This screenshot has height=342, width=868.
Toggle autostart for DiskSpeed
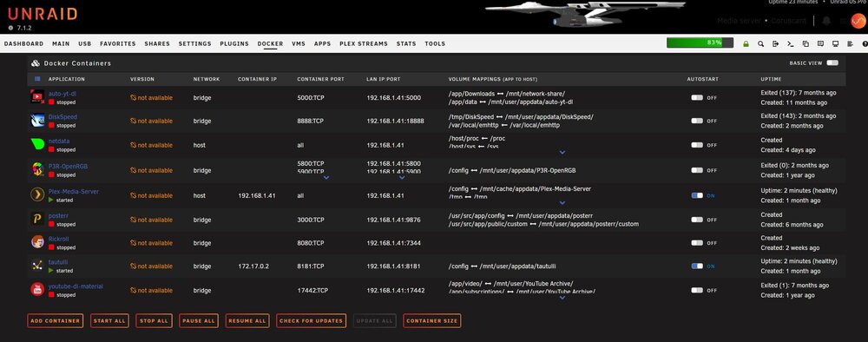click(x=697, y=121)
